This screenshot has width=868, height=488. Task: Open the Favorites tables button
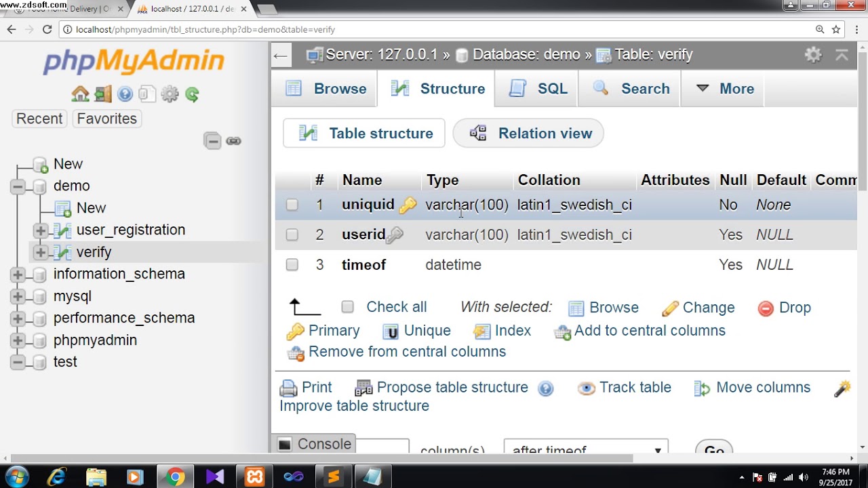[106, 119]
